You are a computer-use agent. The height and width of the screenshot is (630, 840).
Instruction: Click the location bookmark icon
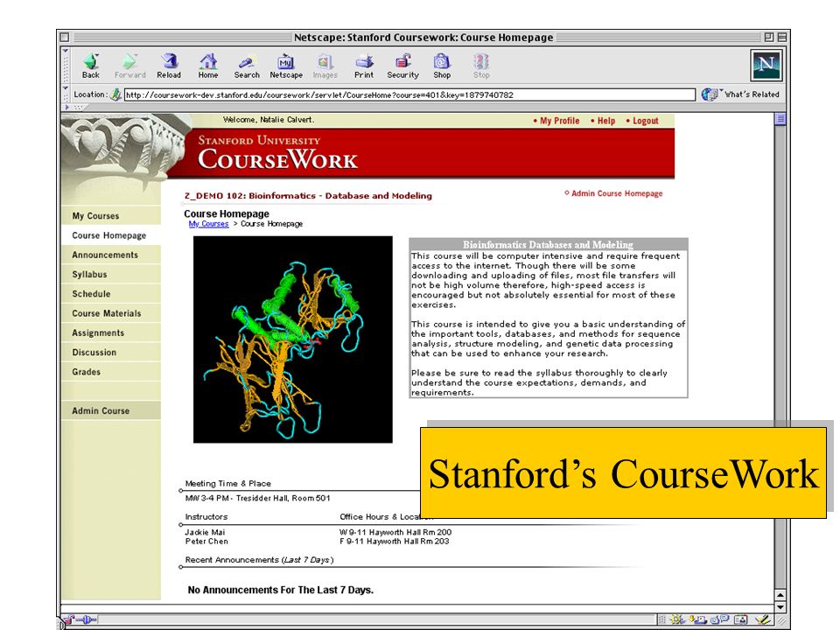[115, 94]
